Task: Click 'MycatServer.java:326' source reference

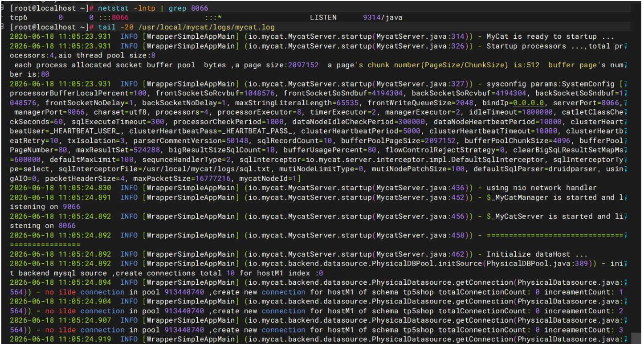Action: point(420,46)
